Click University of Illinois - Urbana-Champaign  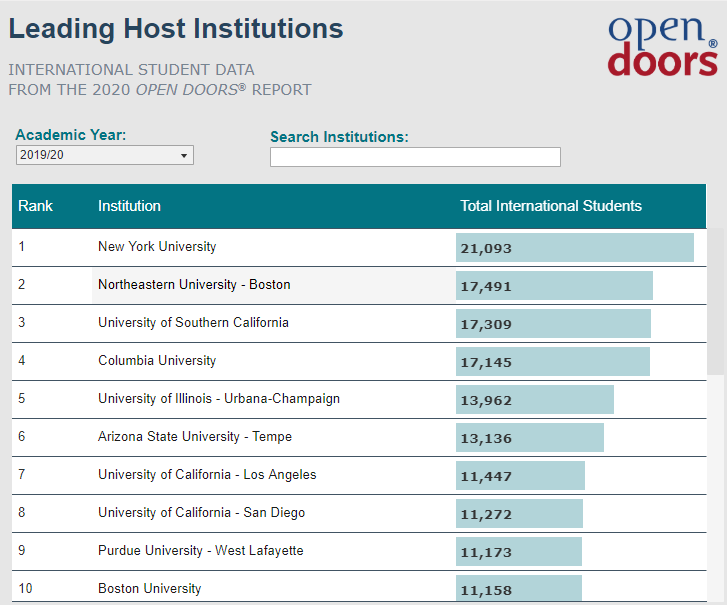[219, 399]
